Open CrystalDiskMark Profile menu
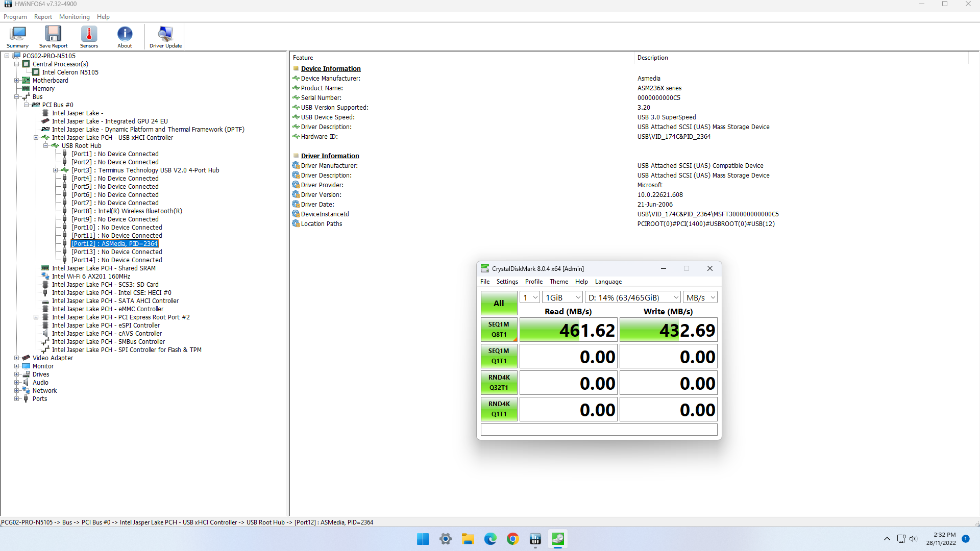Viewport: 980px width, 551px height. [534, 282]
